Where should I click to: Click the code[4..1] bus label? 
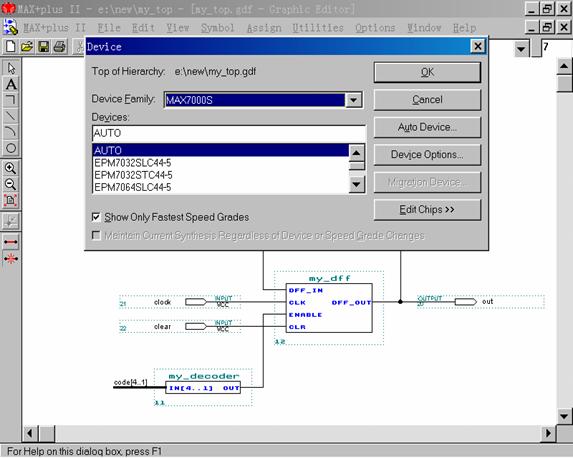click(130, 382)
